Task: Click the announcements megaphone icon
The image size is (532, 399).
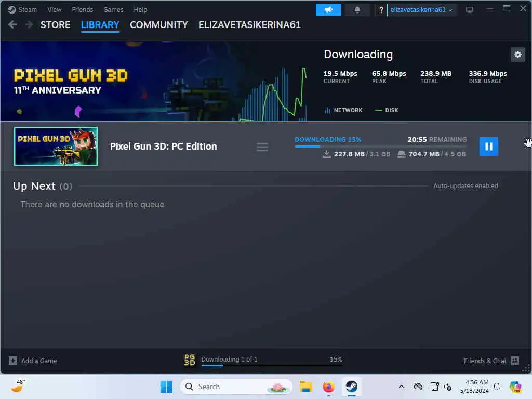Action: coord(328,9)
